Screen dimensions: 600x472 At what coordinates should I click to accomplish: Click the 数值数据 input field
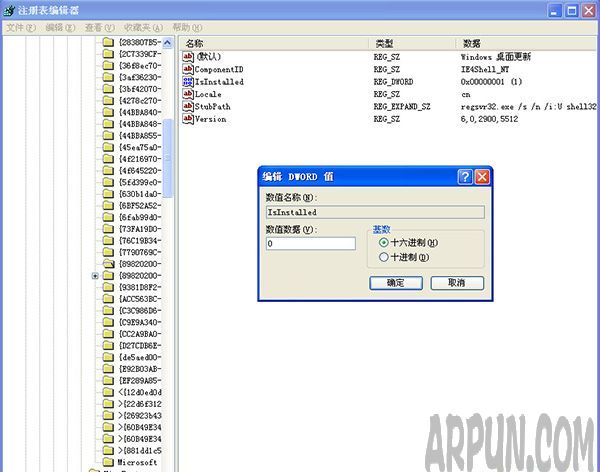coord(311,243)
